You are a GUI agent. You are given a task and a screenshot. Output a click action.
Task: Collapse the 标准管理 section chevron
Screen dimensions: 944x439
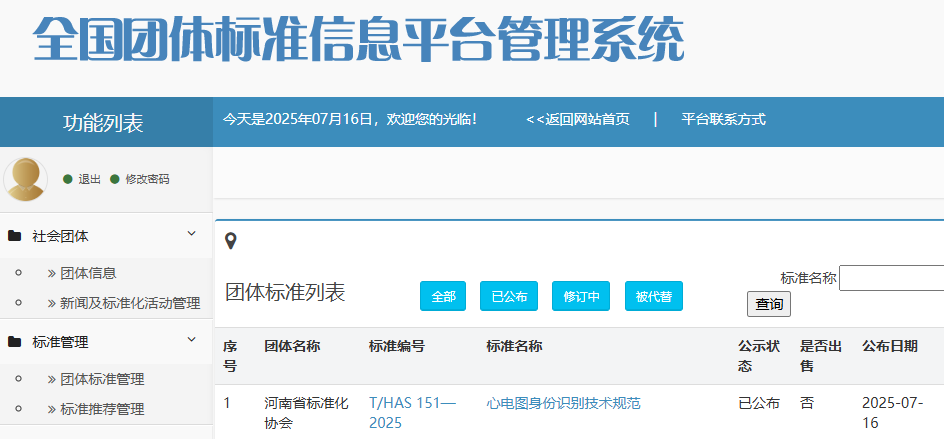191,340
